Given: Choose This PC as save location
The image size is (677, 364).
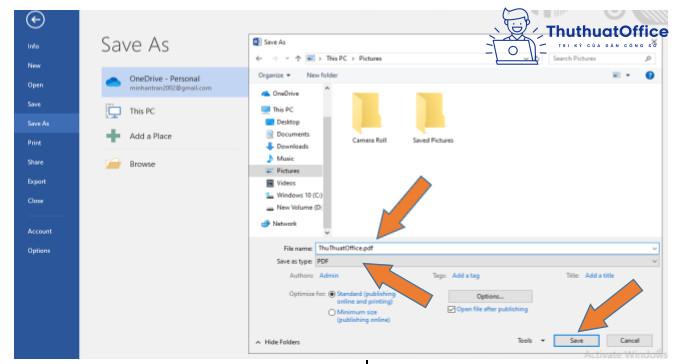Looking at the screenshot, I should click(x=142, y=111).
